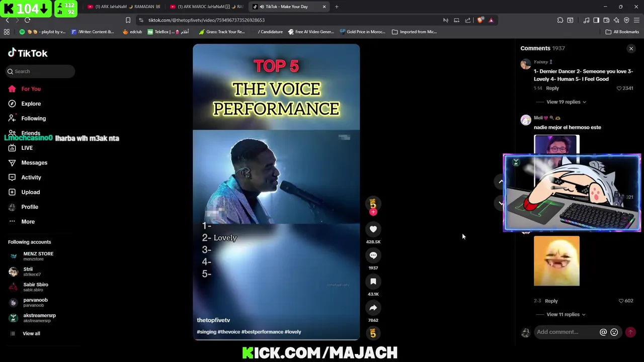644x362 pixels.
Task: Open the laughing chick comment image
Action: pos(556,261)
